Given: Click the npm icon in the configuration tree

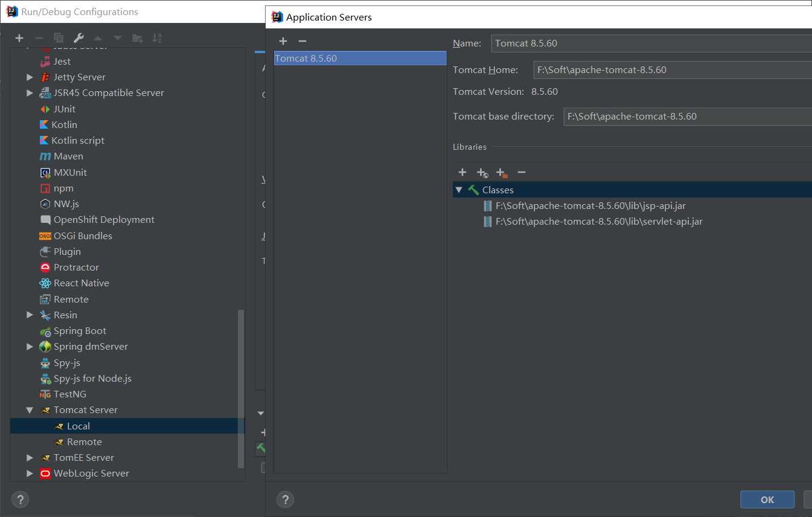Looking at the screenshot, I should [45, 188].
